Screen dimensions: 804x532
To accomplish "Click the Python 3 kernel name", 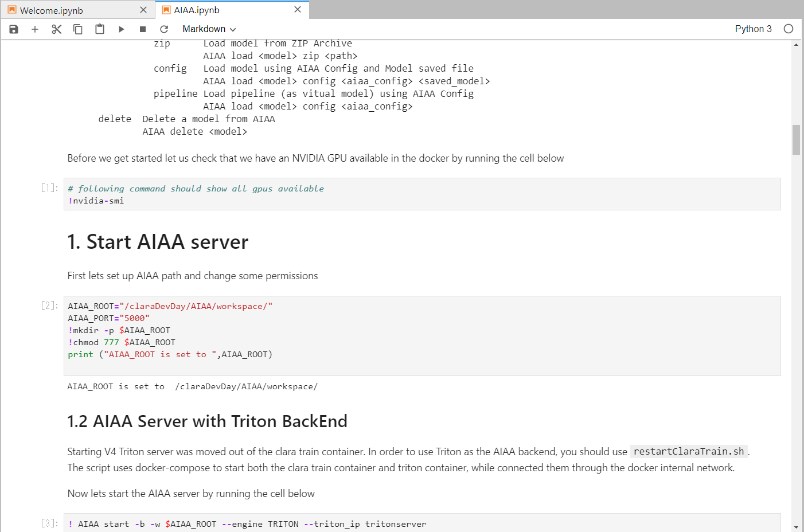I will [x=753, y=29].
